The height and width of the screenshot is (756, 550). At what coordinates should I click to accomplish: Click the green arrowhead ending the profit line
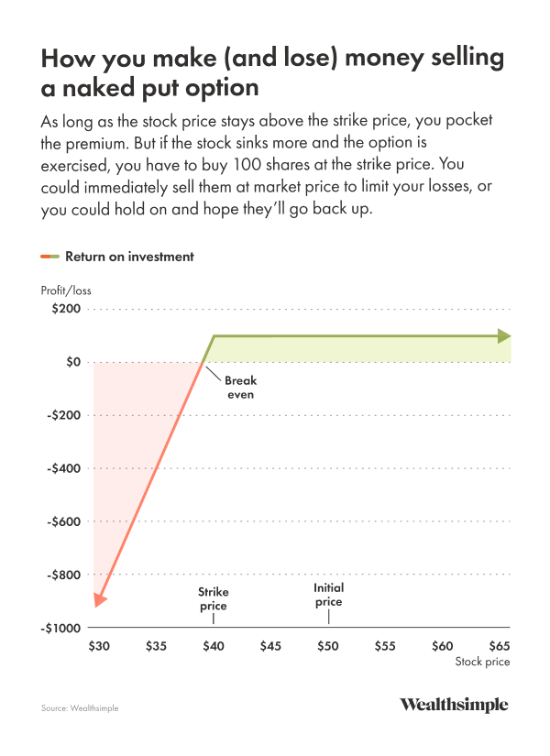[504, 336]
